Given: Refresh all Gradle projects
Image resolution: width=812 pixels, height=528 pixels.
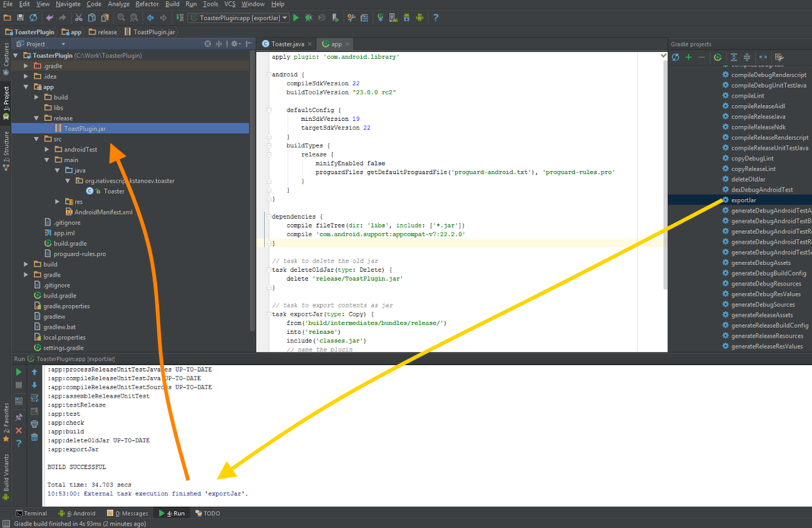Looking at the screenshot, I should click(676, 57).
